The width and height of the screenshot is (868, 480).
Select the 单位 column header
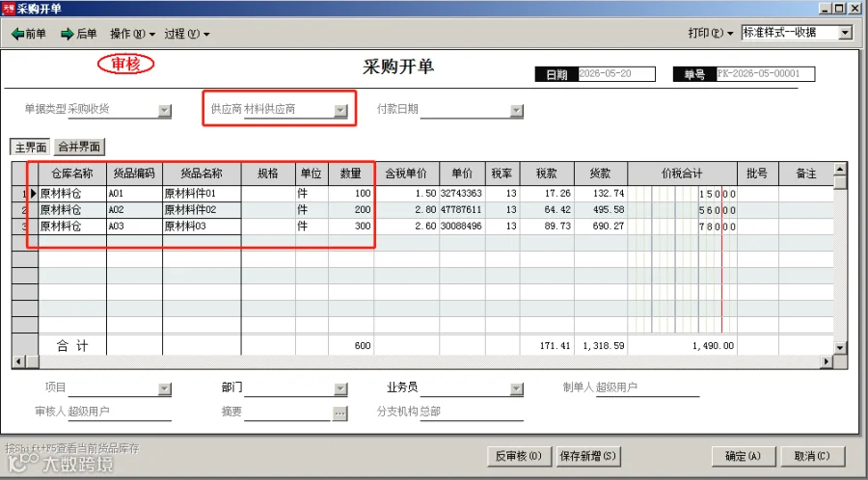(312, 173)
